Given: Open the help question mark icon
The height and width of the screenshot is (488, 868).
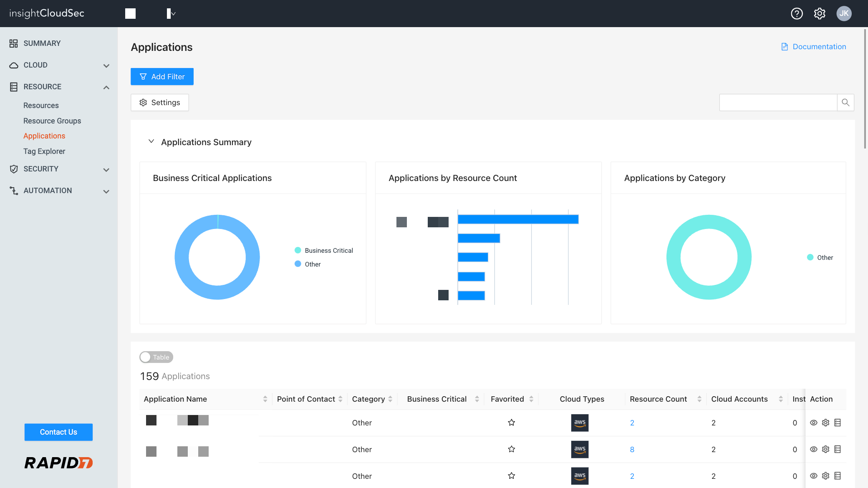Looking at the screenshot, I should (x=797, y=14).
